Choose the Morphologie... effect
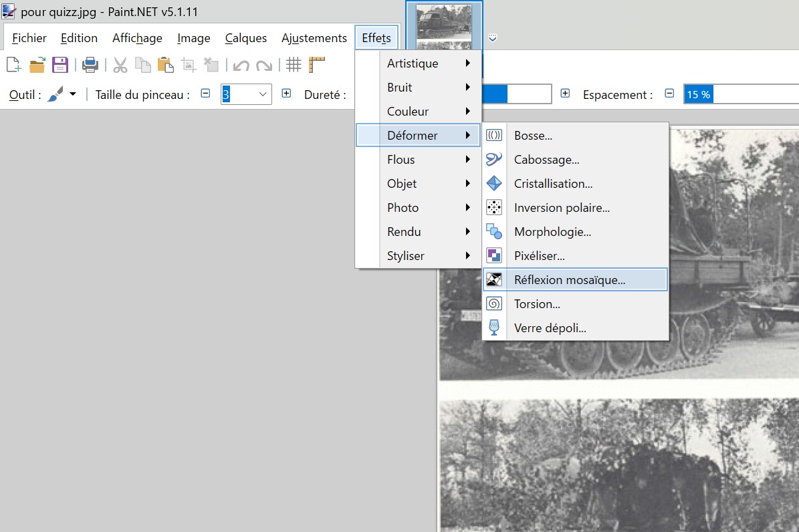Viewport: 799px width, 532px height. (x=575, y=231)
